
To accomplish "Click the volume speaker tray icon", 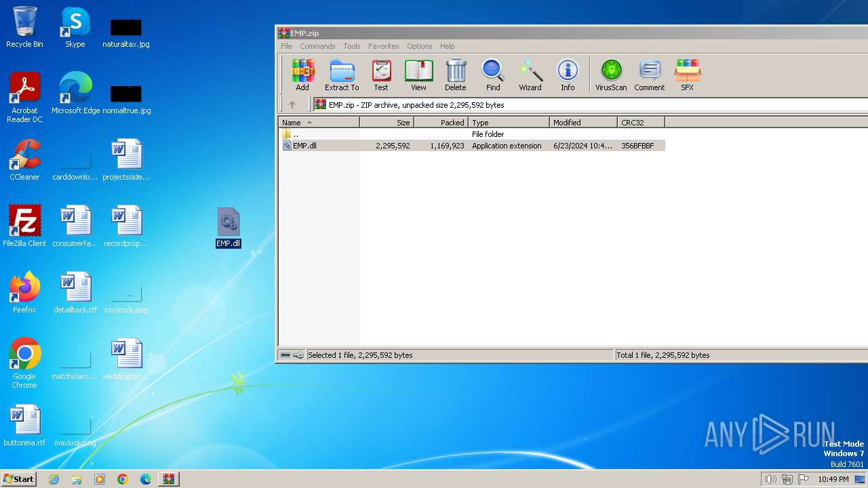I will (x=770, y=479).
